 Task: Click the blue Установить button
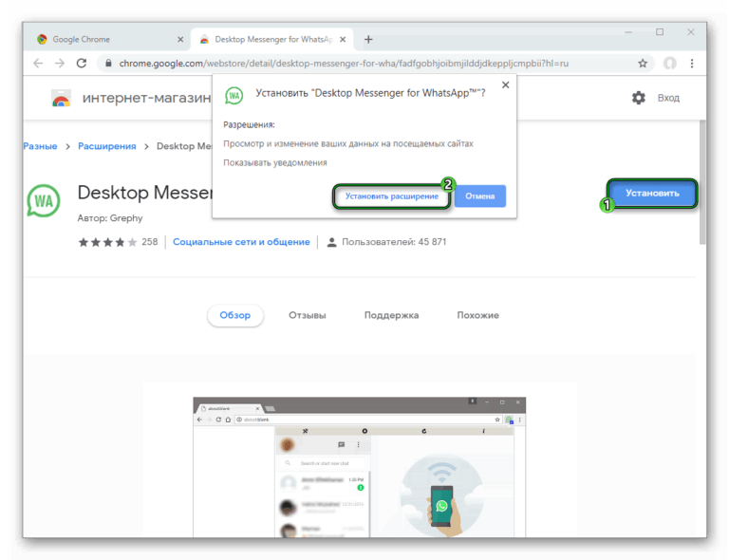[x=652, y=194]
